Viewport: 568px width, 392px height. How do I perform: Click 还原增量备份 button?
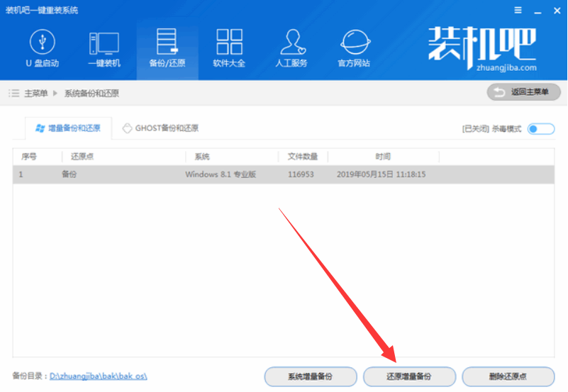tap(408, 376)
